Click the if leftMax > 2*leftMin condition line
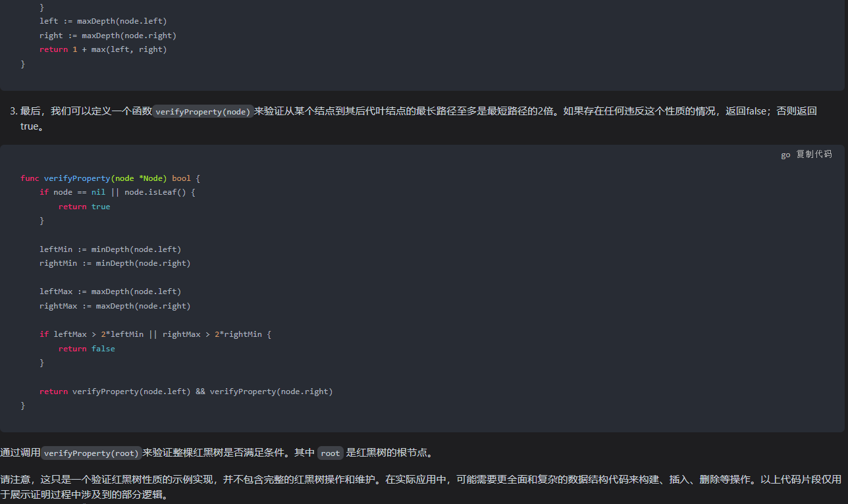The width and height of the screenshot is (848, 504). point(155,334)
